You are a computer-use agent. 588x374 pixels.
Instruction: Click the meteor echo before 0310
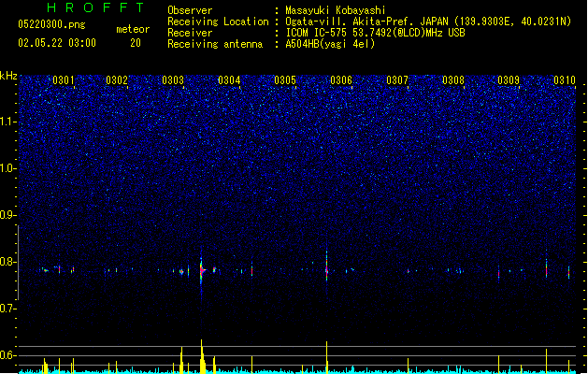point(546,267)
